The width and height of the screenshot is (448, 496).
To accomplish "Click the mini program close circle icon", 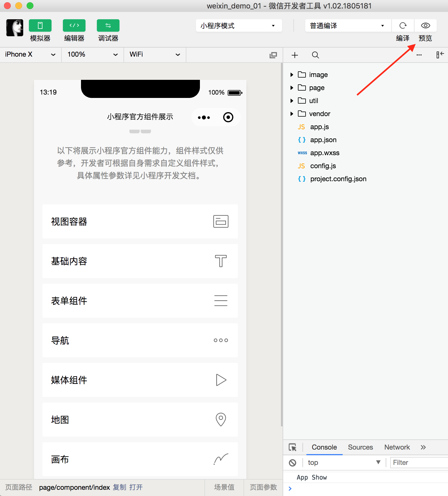I will [x=228, y=117].
